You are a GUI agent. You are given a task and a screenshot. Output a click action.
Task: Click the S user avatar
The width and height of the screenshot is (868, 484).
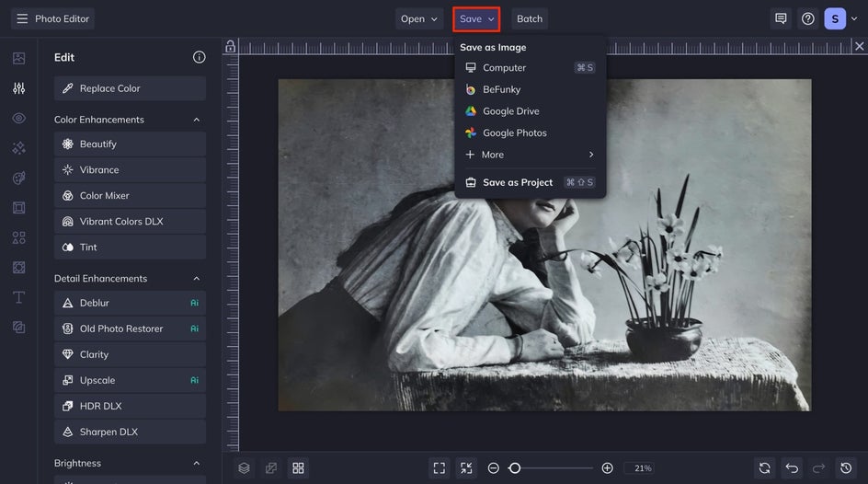click(x=835, y=18)
